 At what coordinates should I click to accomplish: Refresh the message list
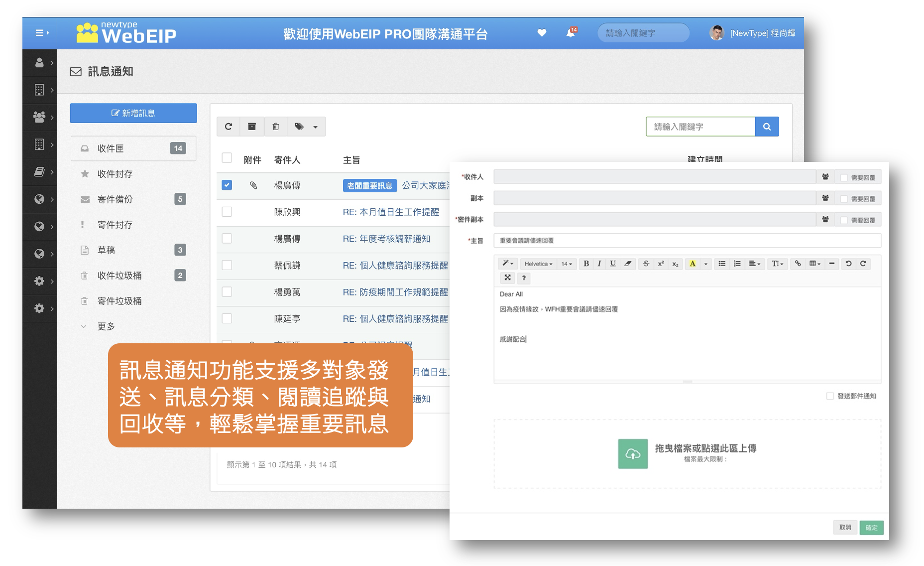click(x=229, y=127)
